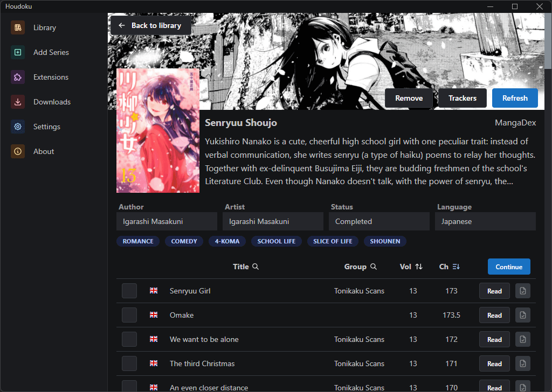Click the Language field Japanese
This screenshot has width=552, height=392.
[485, 221]
